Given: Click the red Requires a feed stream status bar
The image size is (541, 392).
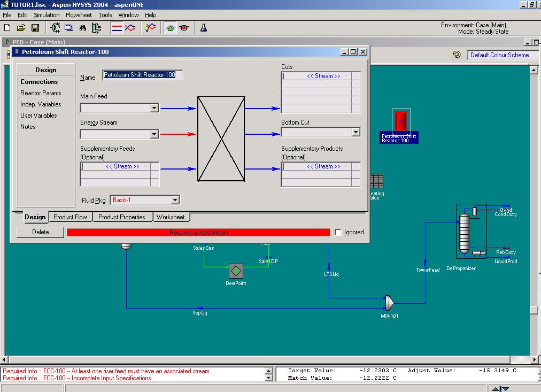Looking at the screenshot, I should click(199, 233).
